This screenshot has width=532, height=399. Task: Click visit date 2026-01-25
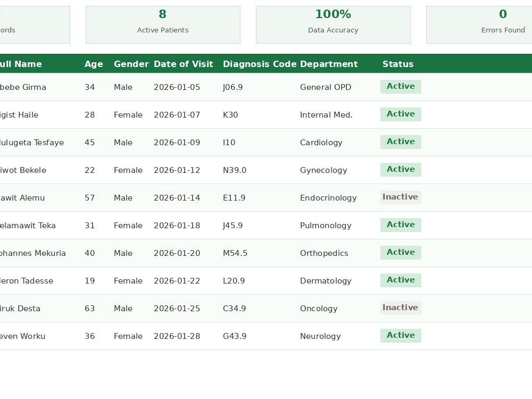pyautogui.click(x=177, y=309)
